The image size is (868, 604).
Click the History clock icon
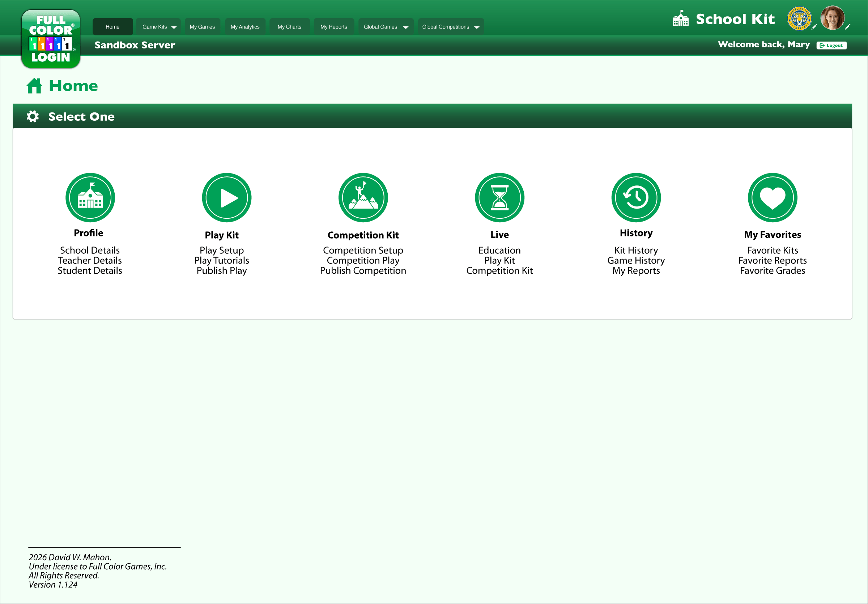[x=636, y=198]
